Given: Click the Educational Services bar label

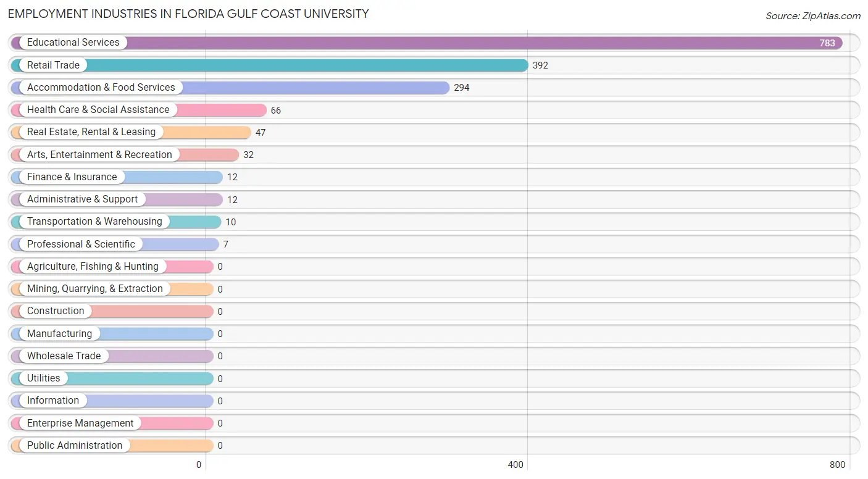Looking at the screenshot, I should pos(73,43).
